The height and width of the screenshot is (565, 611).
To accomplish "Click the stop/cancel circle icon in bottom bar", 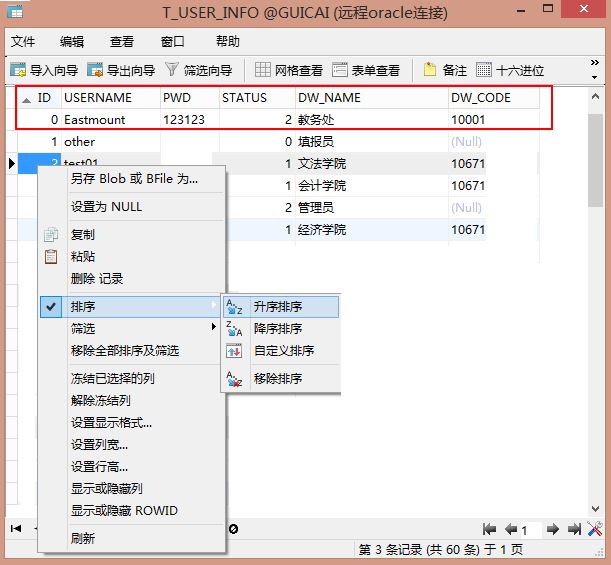I will click(233, 529).
